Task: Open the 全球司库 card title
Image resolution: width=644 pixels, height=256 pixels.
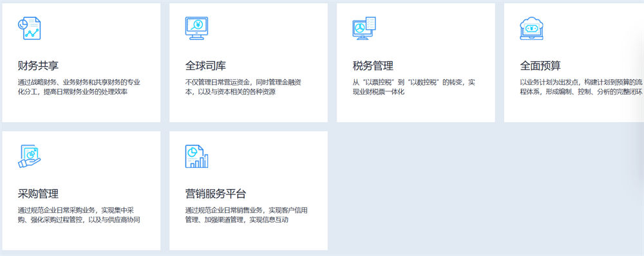Action: 205,66
